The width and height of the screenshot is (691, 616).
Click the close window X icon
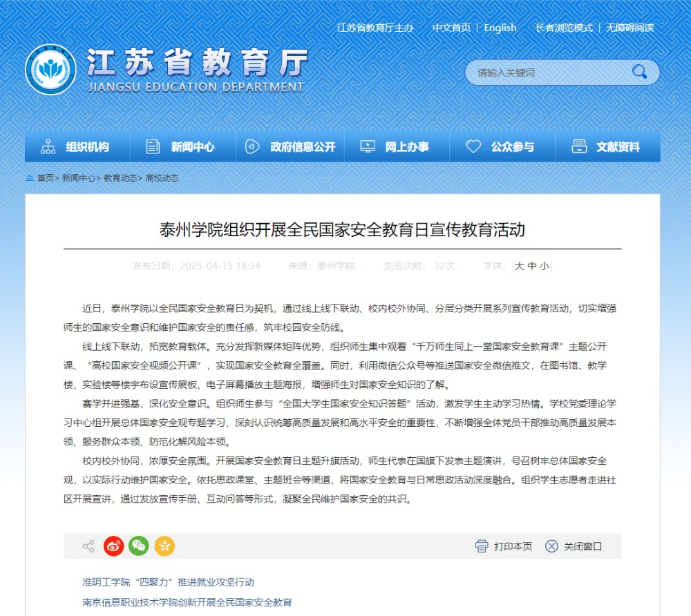[x=551, y=546]
